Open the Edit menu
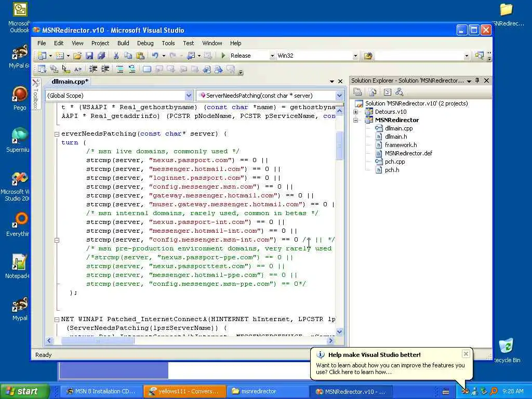Screen dimensions: 532x399 coord(59,43)
